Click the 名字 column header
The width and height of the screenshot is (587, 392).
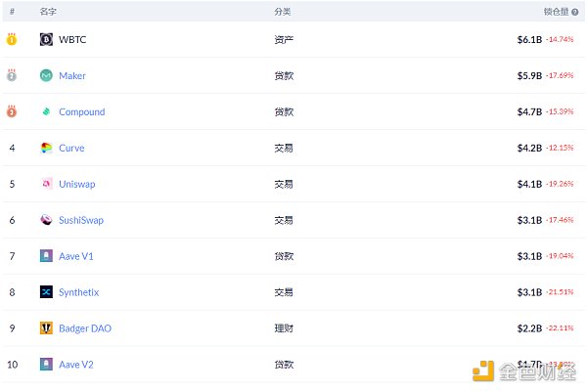(x=48, y=12)
